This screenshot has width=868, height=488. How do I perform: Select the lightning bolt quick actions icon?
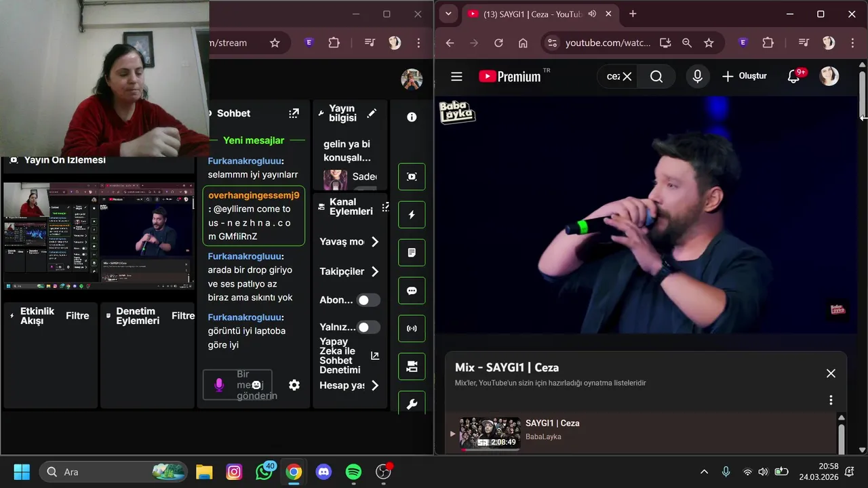(x=412, y=215)
